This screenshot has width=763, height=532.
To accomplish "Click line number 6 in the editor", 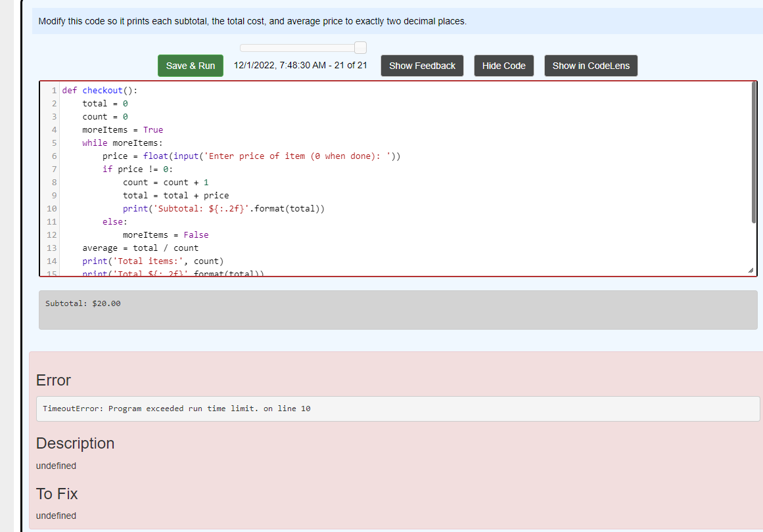I will coord(54,156).
